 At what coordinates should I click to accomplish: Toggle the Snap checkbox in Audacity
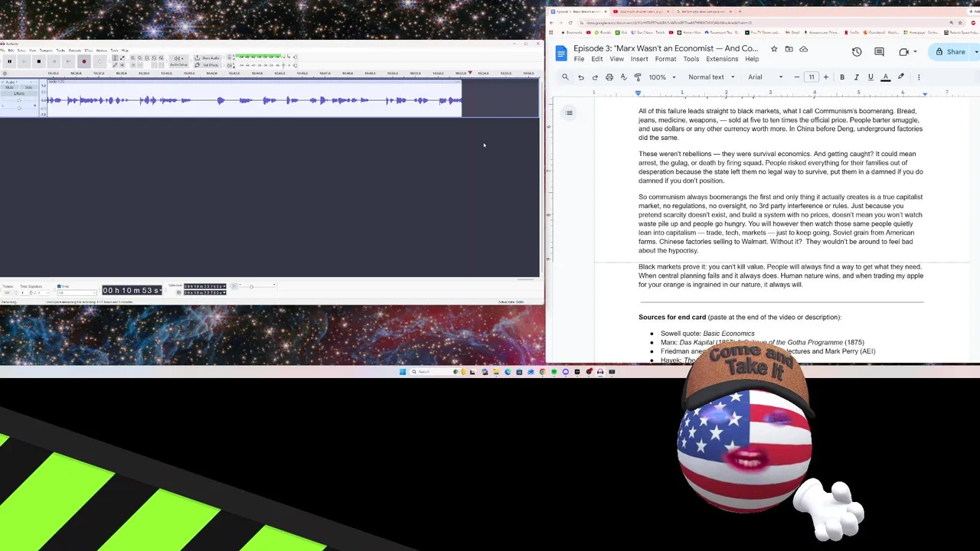pos(59,286)
